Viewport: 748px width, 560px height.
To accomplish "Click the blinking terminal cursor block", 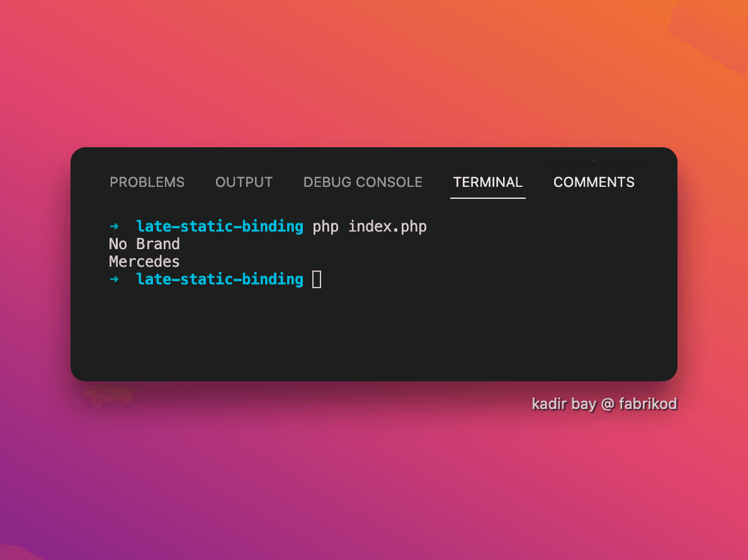I will pos(317,279).
